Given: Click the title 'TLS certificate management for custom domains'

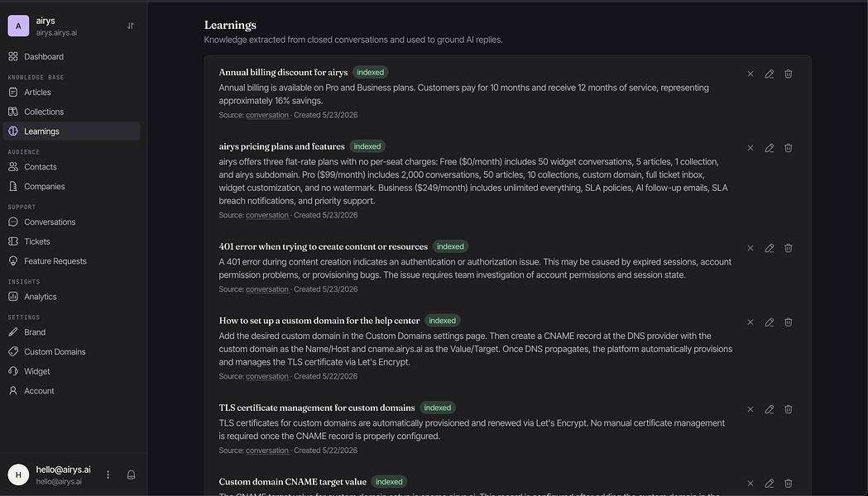Looking at the screenshot, I should pos(317,408).
